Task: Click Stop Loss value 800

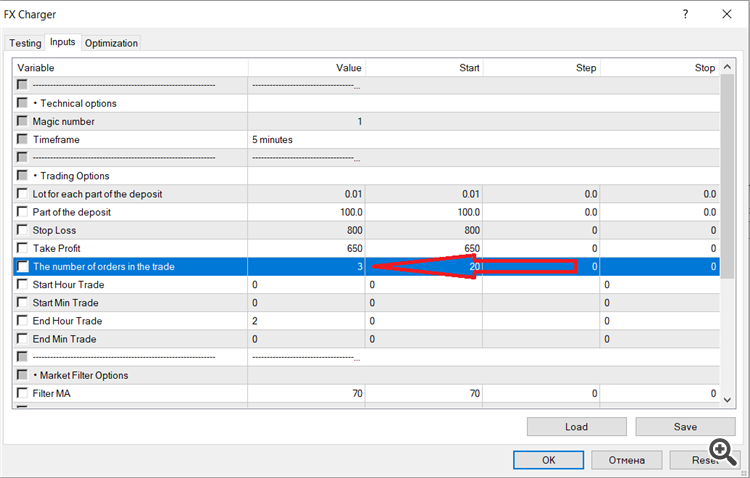Action: pyautogui.click(x=354, y=230)
